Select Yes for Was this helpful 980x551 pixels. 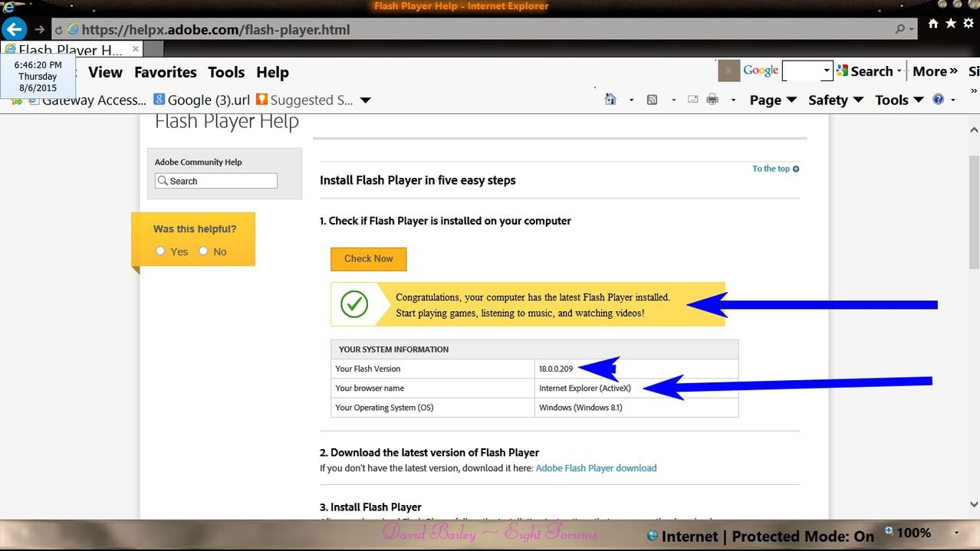160,251
